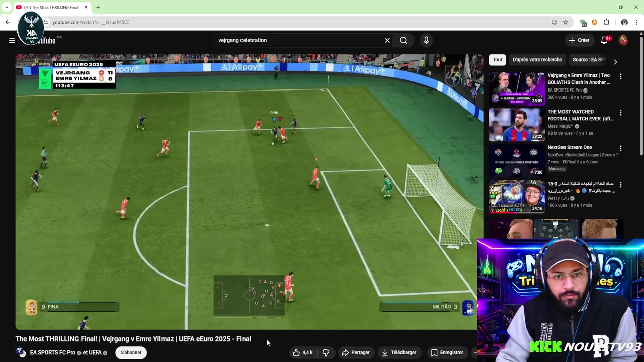Open the YouTube hamburger guide menu
This screenshot has height=362, width=644.
pos(12,40)
